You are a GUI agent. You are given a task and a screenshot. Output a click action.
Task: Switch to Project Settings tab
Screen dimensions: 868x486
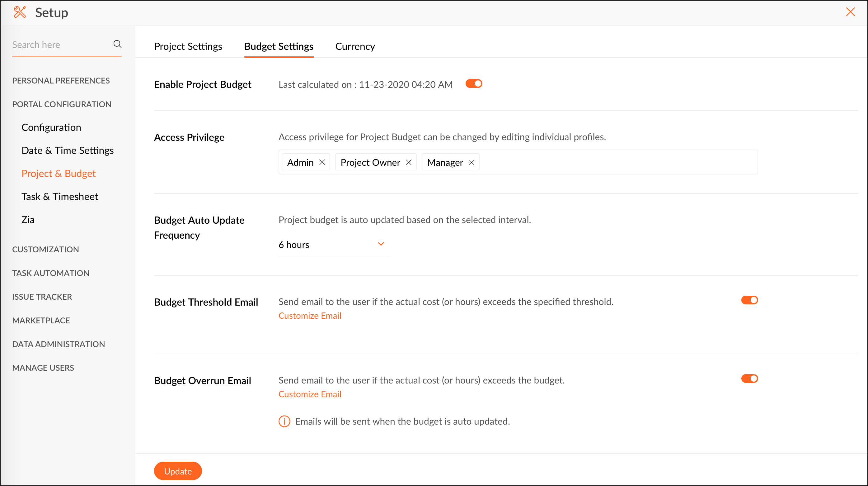188,46
